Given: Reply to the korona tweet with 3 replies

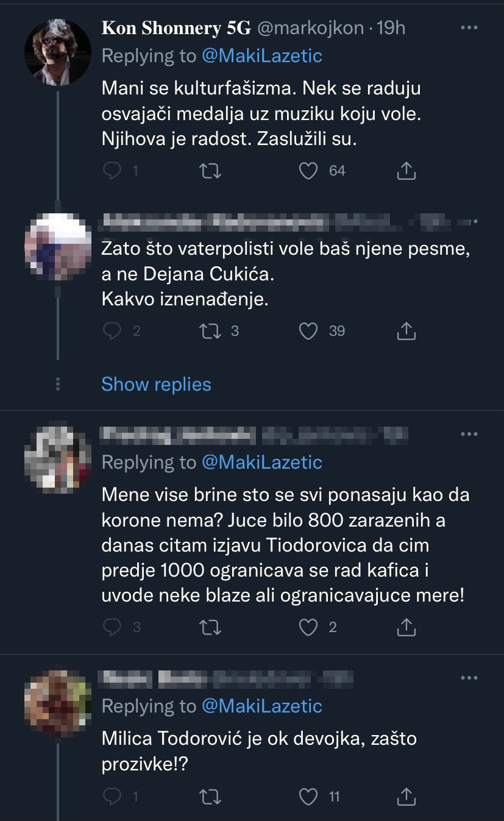Looking at the screenshot, I should coord(112,627).
